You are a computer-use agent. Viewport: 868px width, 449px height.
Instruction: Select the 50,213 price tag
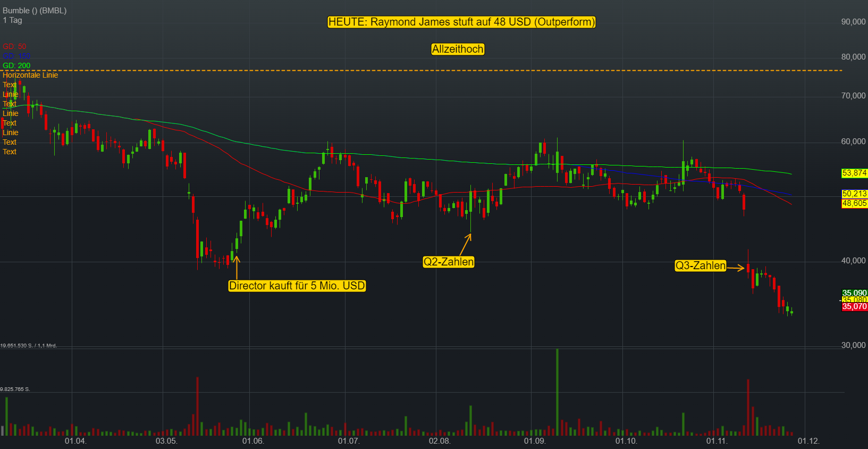click(x=855, y=194)
